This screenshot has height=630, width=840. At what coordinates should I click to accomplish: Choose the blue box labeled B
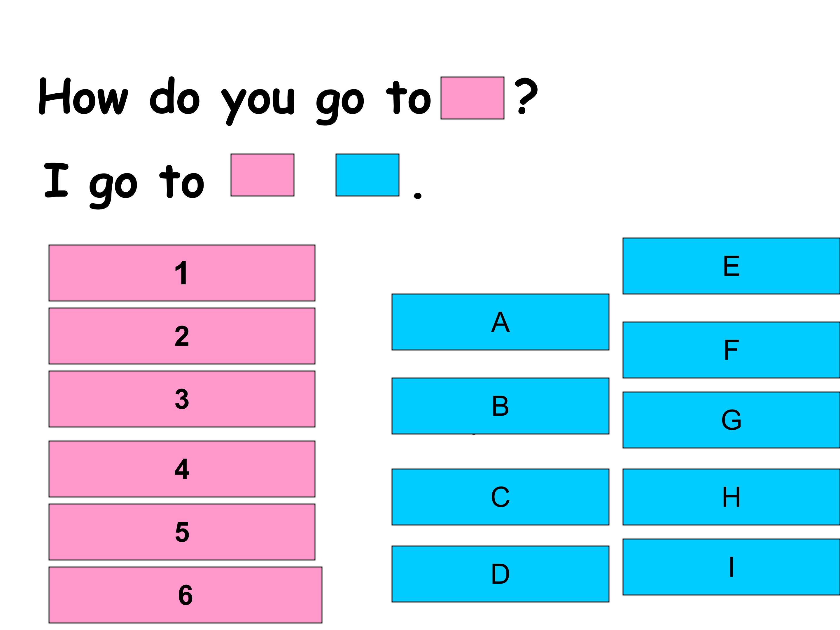[500, 406]
